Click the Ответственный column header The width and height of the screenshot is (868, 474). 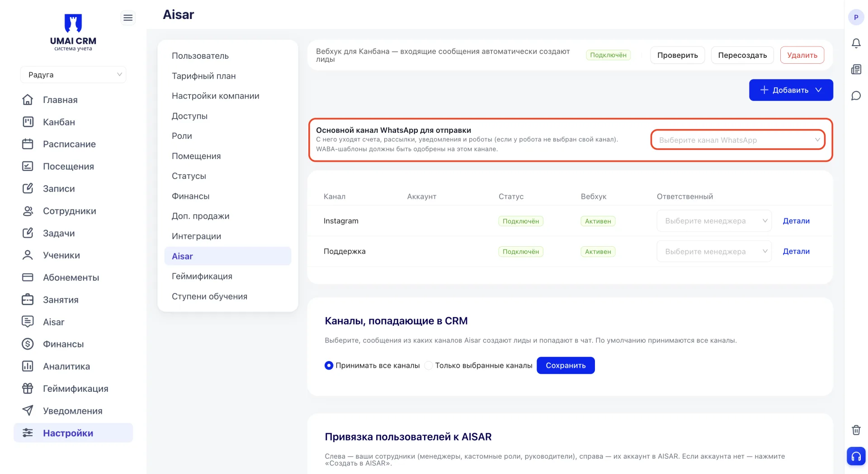tap(684, 196)
